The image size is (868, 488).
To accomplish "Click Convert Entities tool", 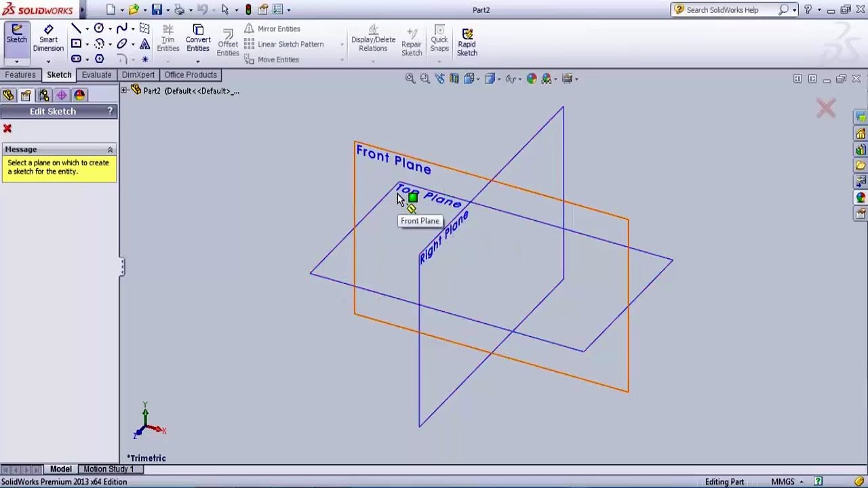I will tap(198, 39).
